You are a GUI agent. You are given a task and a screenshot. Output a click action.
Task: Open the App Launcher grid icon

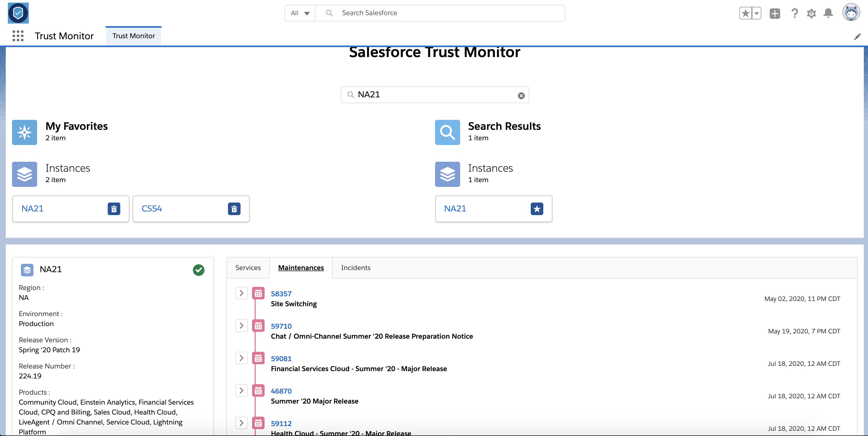(x=18, y=36)
